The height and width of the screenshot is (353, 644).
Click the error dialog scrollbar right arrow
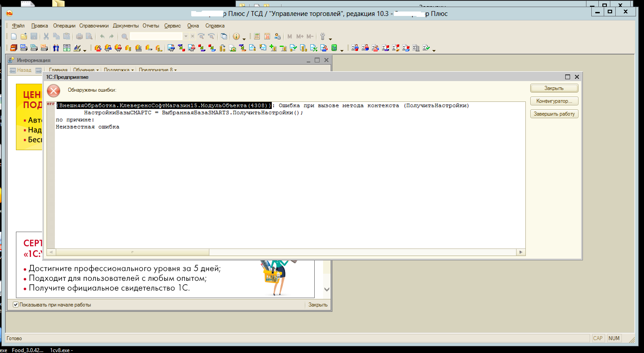[x=521, y=252]
